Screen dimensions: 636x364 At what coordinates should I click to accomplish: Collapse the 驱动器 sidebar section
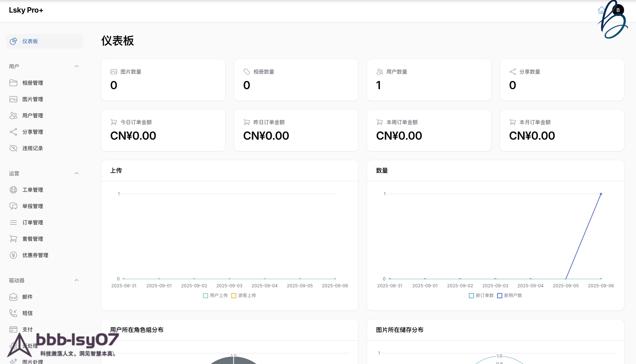tap(77, 280)
